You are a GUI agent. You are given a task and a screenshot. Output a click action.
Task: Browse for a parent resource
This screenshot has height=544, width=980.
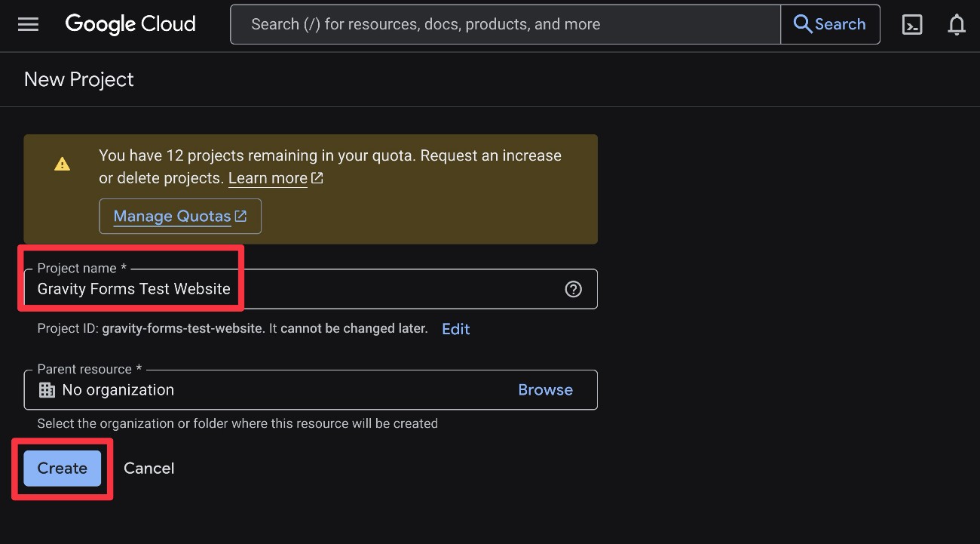545,389
